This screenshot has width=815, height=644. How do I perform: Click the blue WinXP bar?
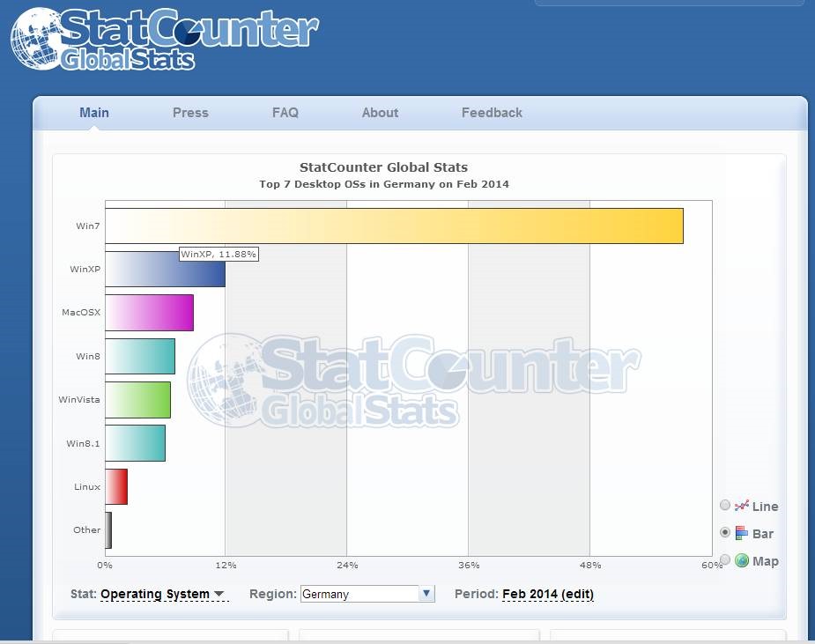[x=166, y=270]
